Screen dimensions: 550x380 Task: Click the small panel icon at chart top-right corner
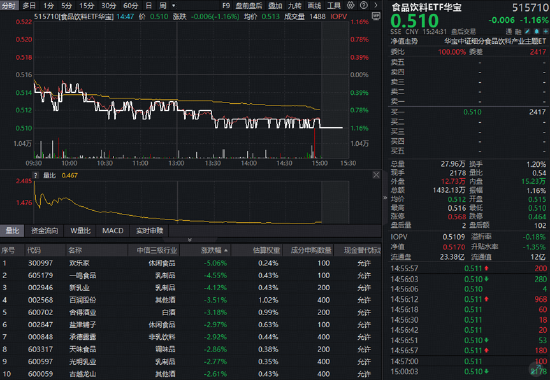(x=376, y=16)
